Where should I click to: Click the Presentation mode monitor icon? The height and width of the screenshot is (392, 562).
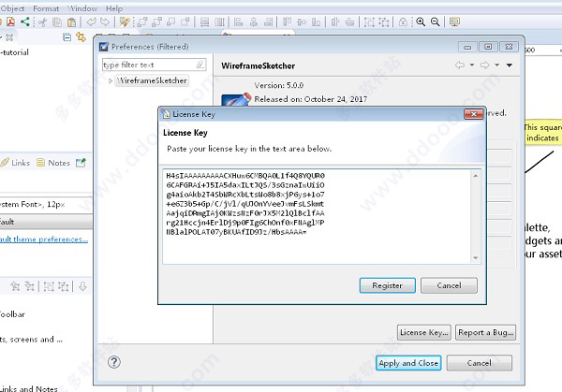pyautogui.click(x=454, y=22)
